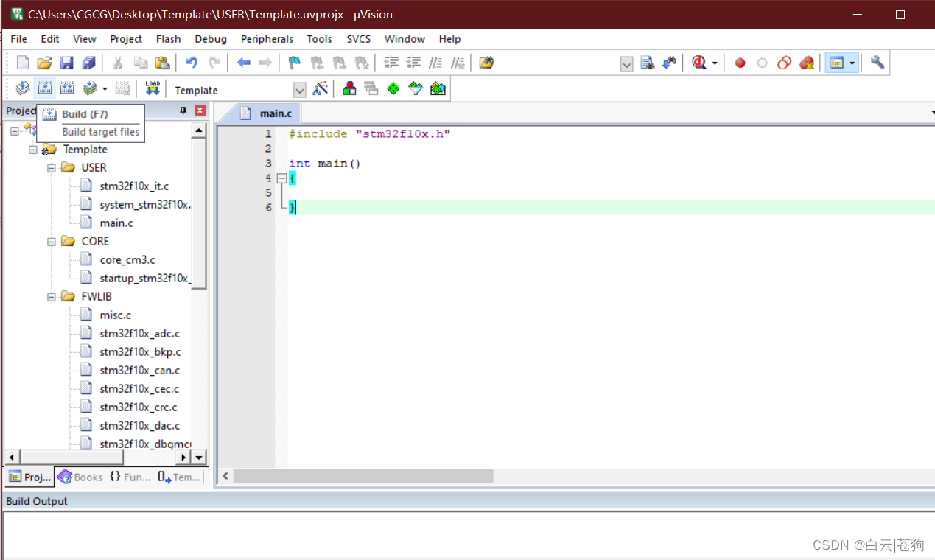Close the Project panel
935x560 pixels.
[200, 111]
